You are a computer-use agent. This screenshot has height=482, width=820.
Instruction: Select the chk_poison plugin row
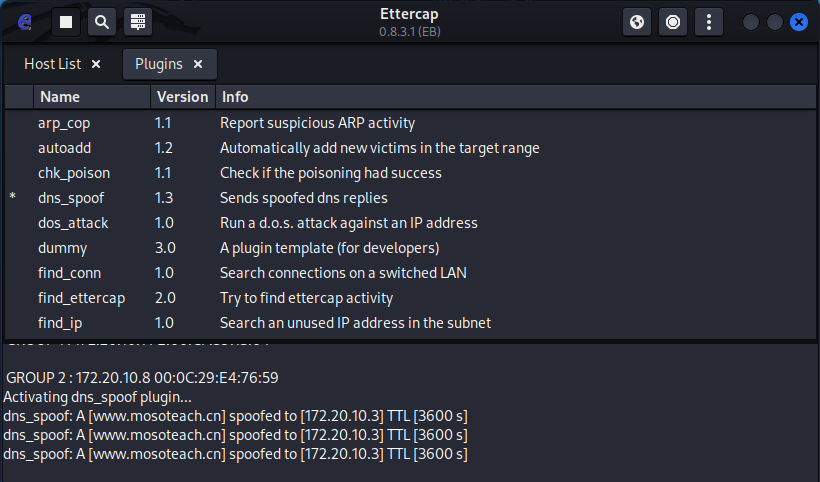(73, 173)
